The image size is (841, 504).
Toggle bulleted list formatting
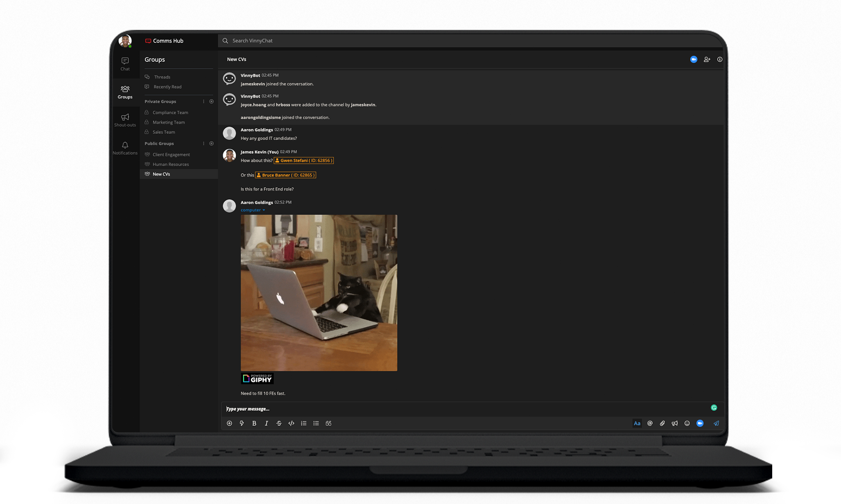(x=316, y=423)
